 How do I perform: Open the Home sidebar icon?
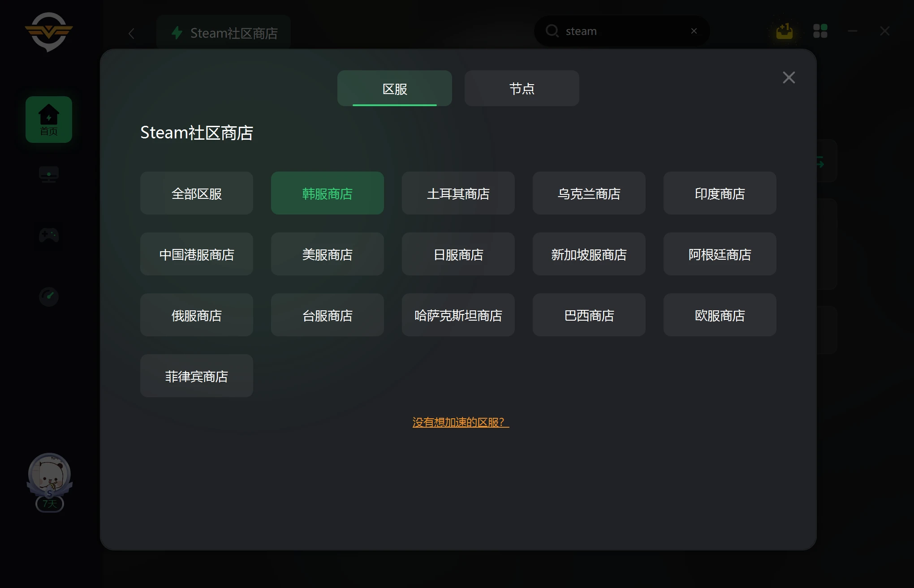tap(49, 120)
